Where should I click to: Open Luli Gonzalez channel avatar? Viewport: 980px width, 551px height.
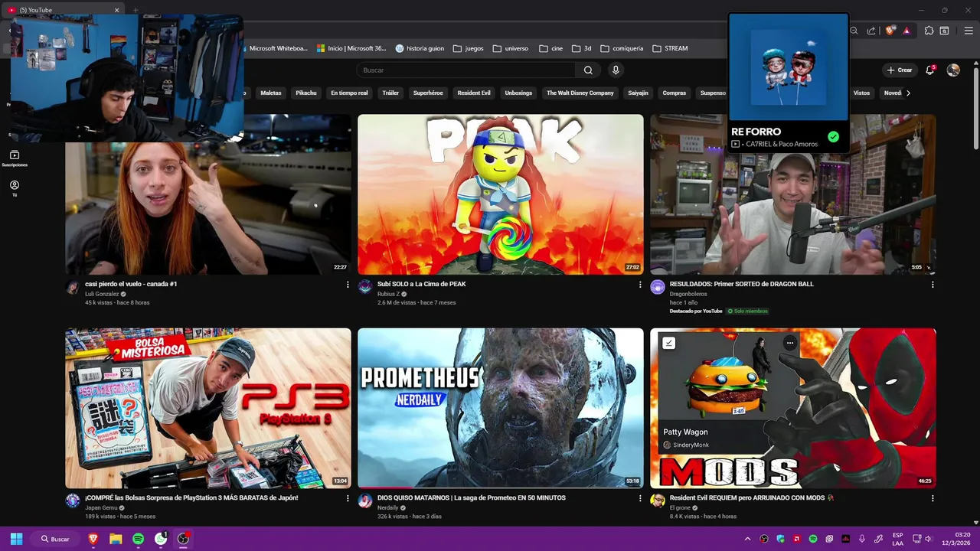(73, 287)
